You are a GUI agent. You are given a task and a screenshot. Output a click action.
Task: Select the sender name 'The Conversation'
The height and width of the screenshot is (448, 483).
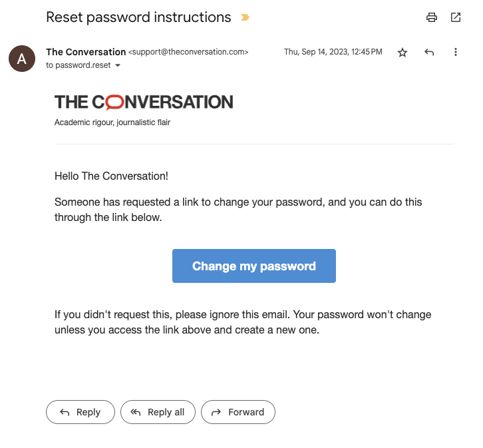point(86,52)
